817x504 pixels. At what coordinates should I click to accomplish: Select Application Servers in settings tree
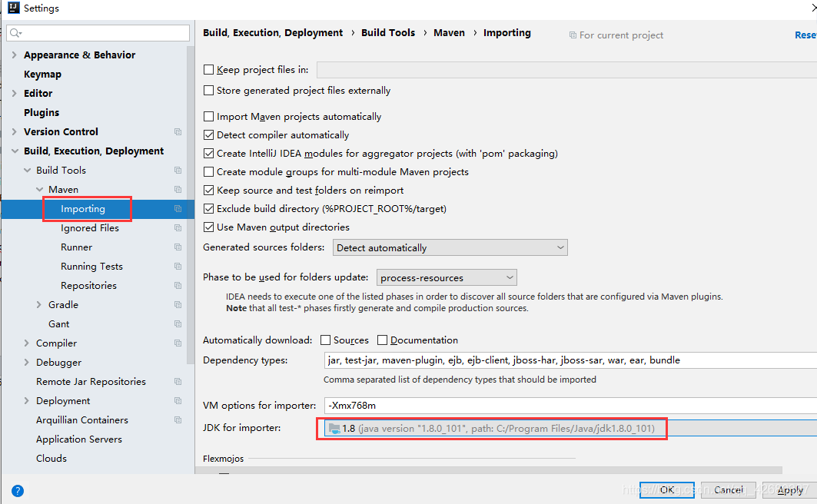point(78,439)
